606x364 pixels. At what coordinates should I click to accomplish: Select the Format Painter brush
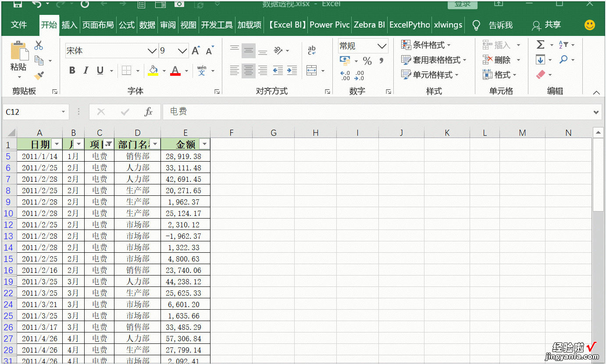(x=39, y=75)
